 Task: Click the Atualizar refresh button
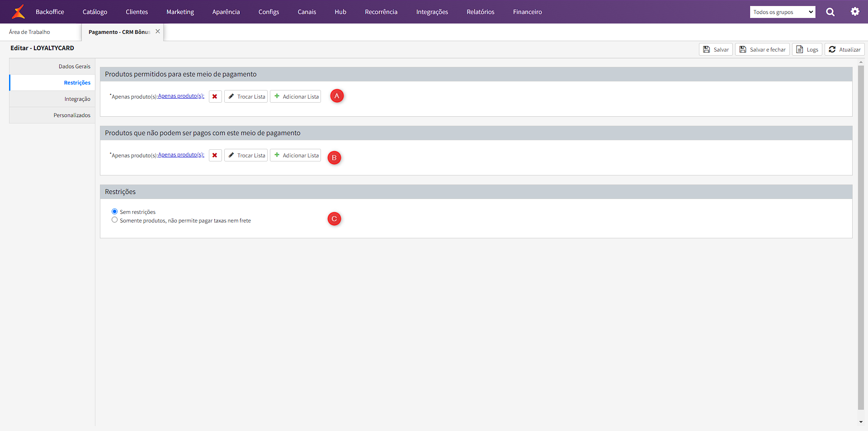tap(844, 49)
